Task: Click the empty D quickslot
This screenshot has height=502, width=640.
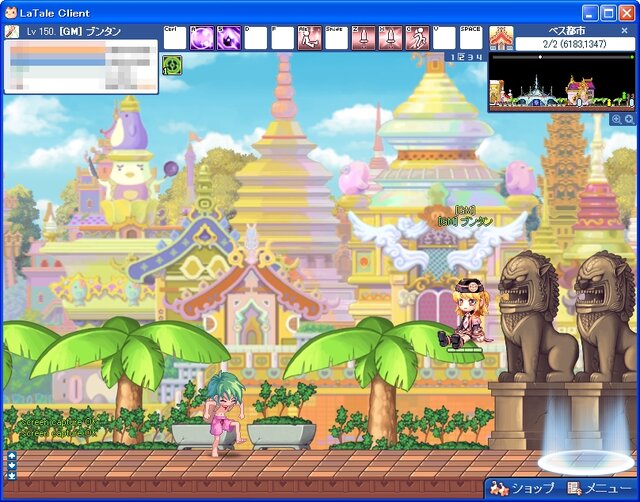Action: pos(256,38)
